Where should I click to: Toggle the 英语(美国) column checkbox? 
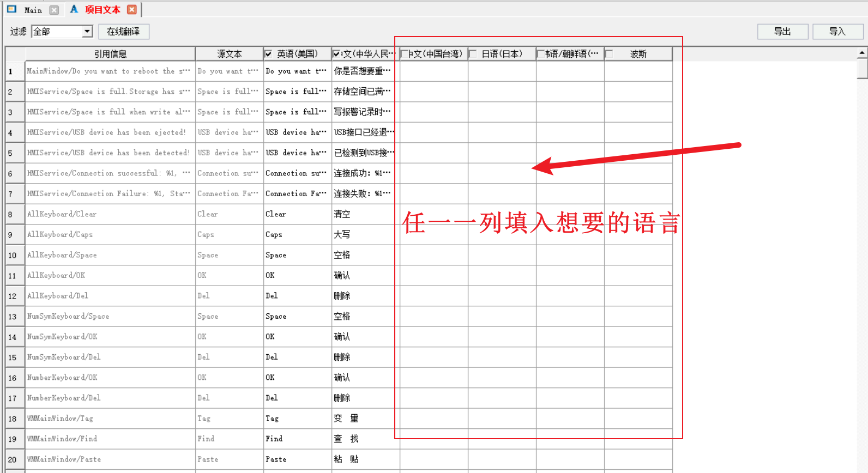point(268,53)
